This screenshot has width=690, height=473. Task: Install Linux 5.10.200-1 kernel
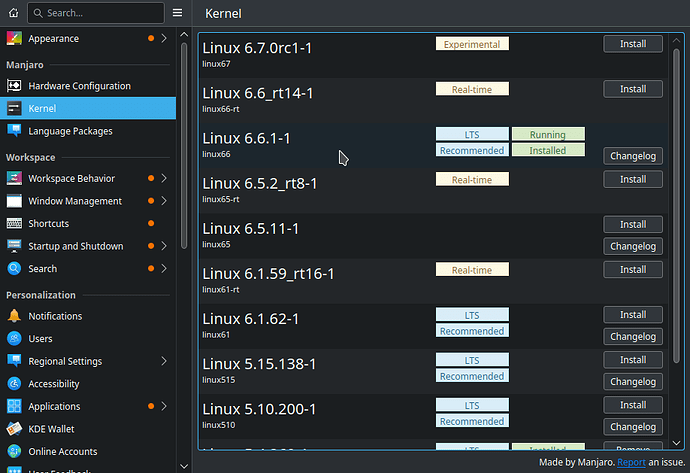coord(633,405)
